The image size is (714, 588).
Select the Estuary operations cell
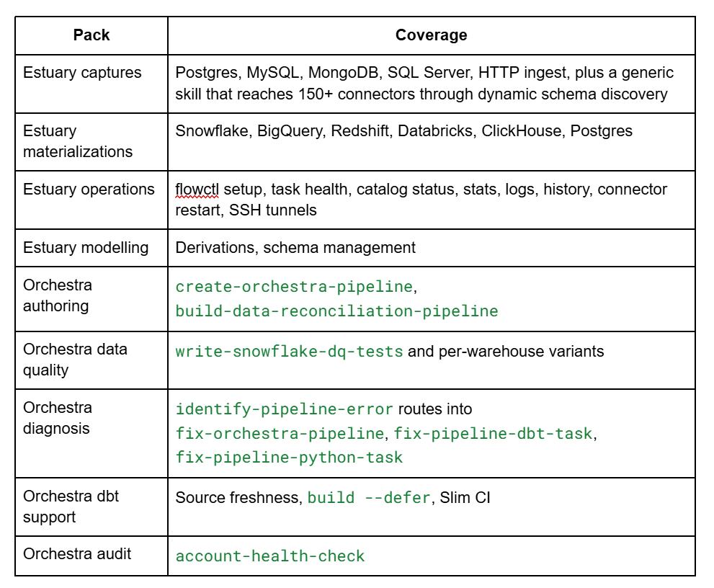[92, 200]
